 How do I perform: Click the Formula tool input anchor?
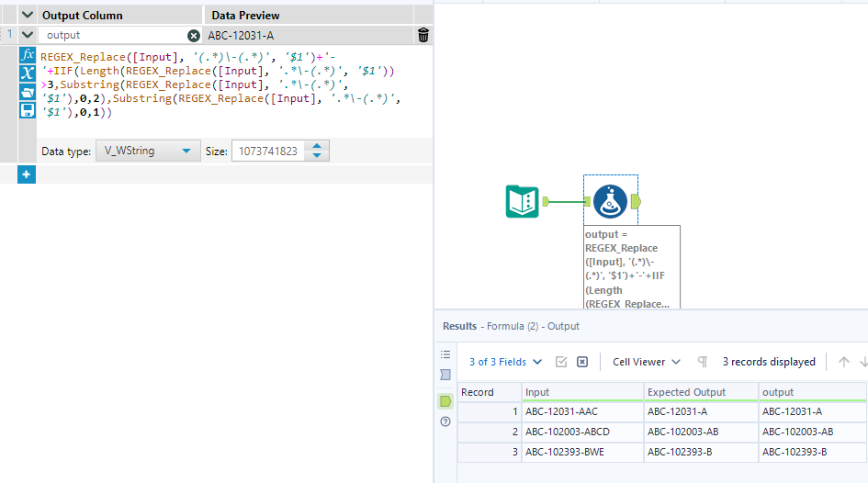coord(587,202)
